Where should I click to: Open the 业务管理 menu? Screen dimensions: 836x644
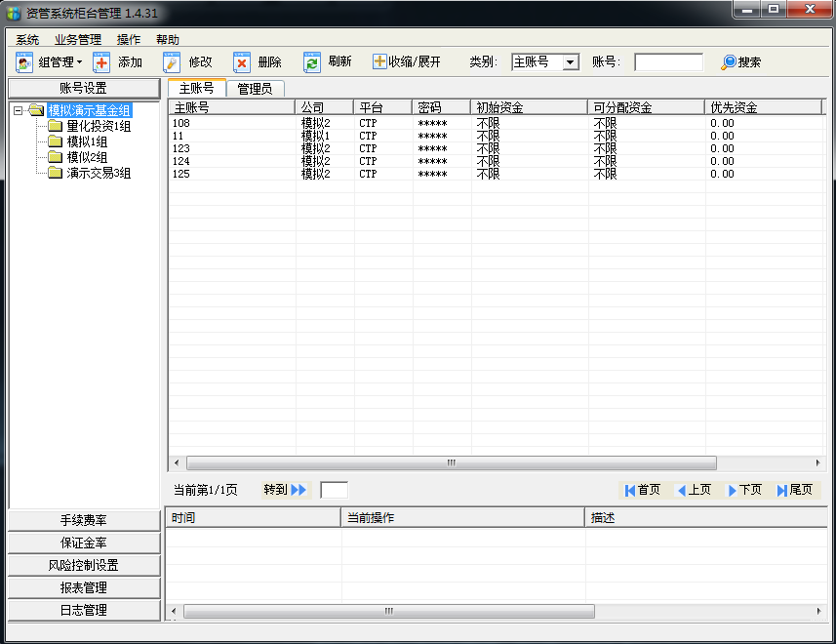click(x=78, y=40)
